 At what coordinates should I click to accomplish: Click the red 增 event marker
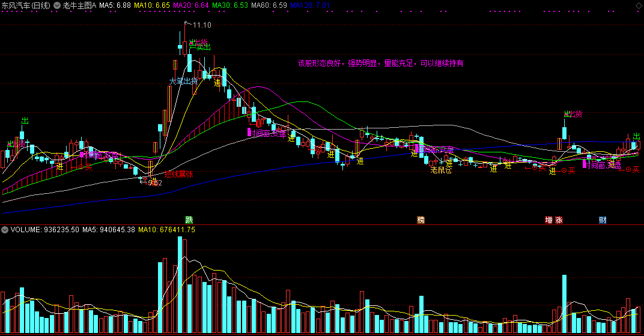548,220
